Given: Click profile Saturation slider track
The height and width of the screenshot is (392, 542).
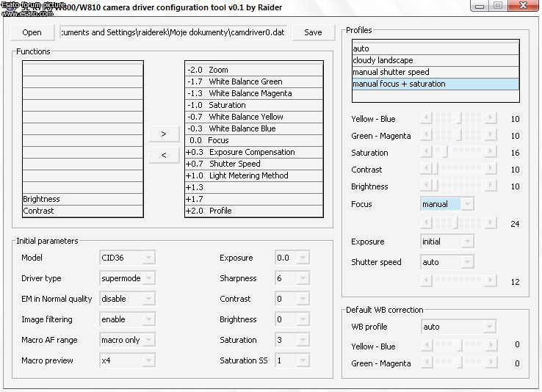Looking at the screenshot, I should tap(458, 152).
